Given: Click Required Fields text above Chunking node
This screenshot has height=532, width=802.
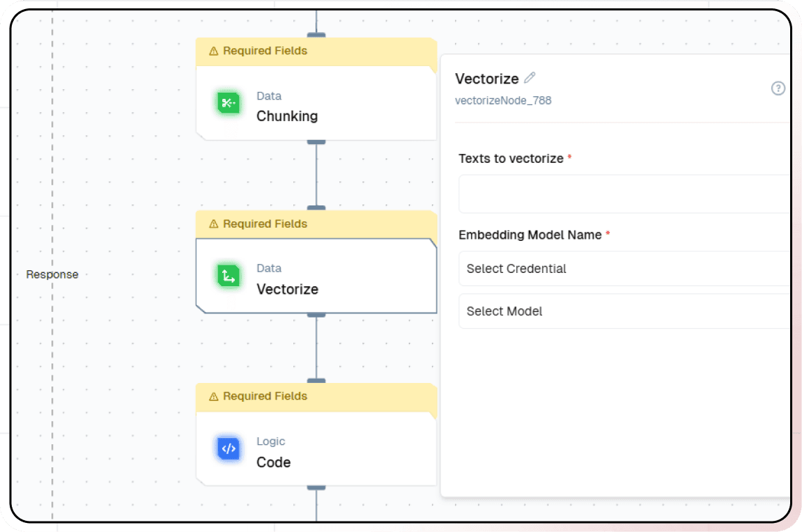Looking at the screenshot, I should pyautogui.click(x=265, y=51).
